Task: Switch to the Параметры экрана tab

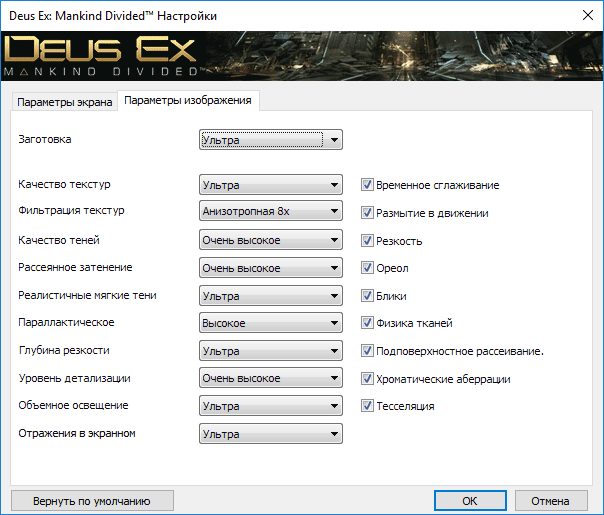Action: point(64,102)
